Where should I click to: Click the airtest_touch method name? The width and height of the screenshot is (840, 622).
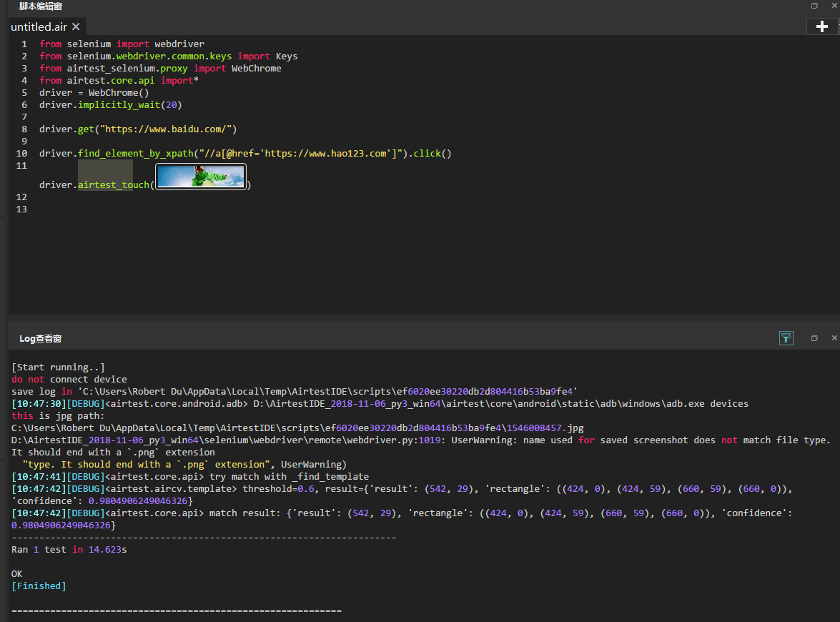tap(114, 185)
